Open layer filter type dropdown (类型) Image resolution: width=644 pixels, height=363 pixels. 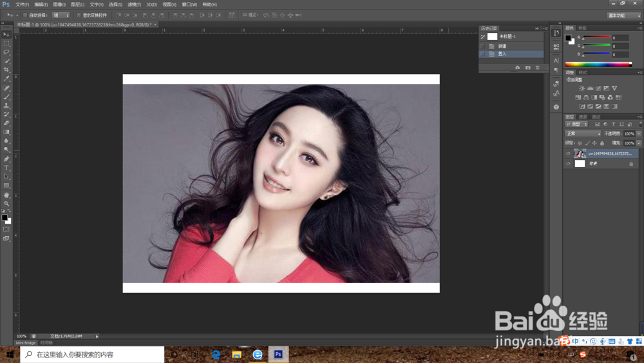[x=576, y=124]
